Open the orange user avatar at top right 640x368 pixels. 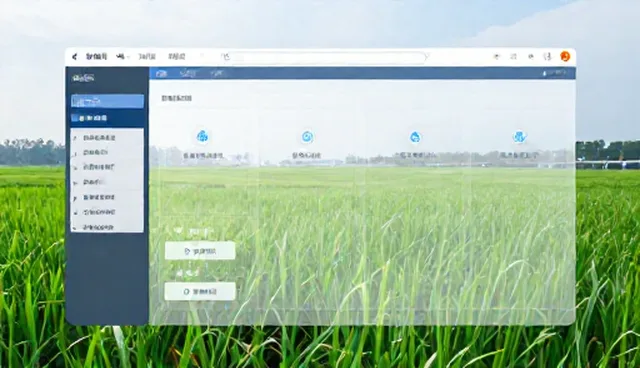pos(565,56)
